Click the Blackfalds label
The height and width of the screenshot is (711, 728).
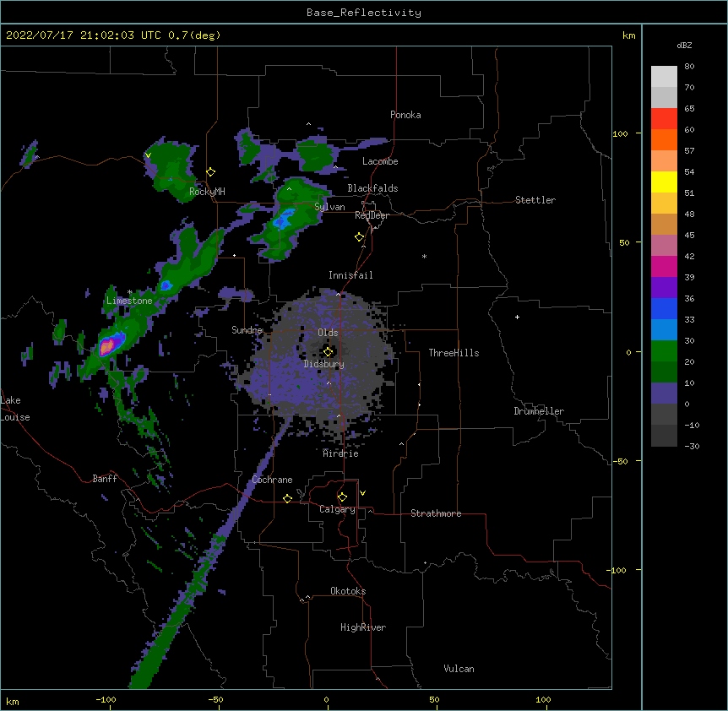[x=372, y=188]
